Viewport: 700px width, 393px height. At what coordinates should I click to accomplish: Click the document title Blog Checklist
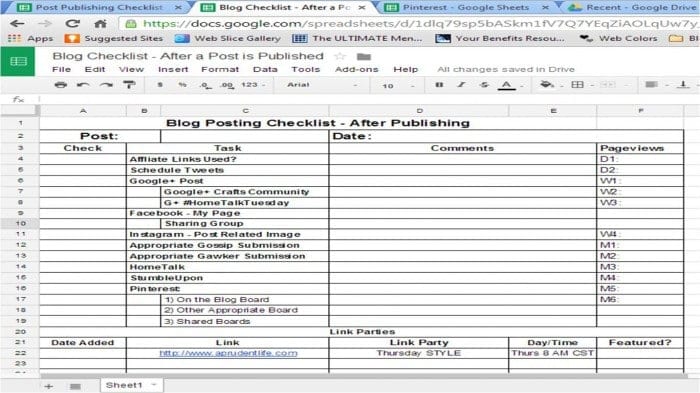pos(188,56)
